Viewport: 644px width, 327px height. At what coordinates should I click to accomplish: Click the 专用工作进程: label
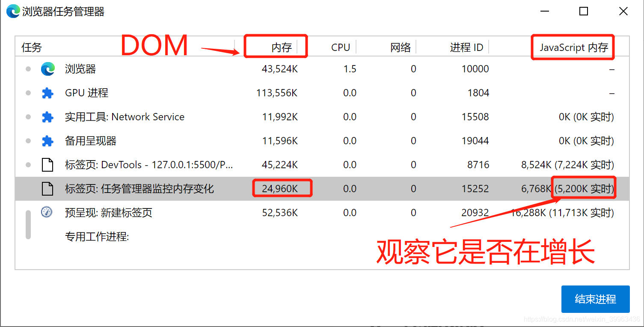[x=97, y=237]
